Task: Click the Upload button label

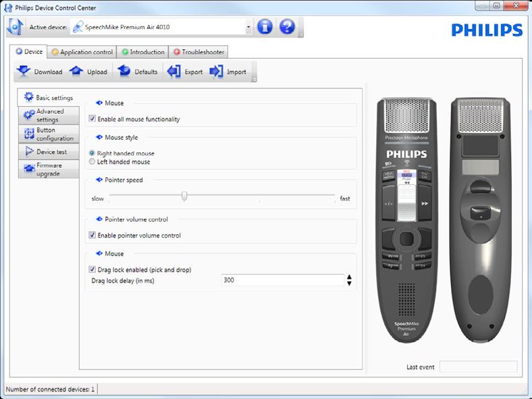Action: pyautogui.click(x=97, y=72)
